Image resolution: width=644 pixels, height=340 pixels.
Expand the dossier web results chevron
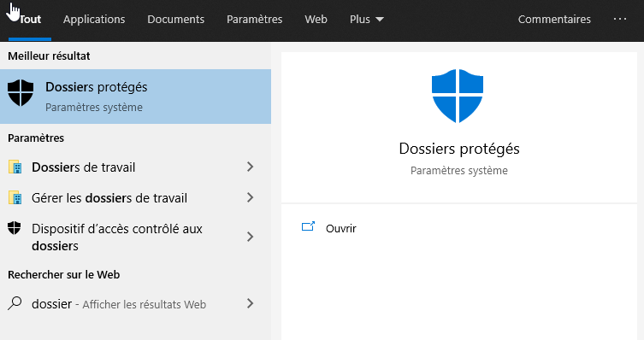point(250,303)
